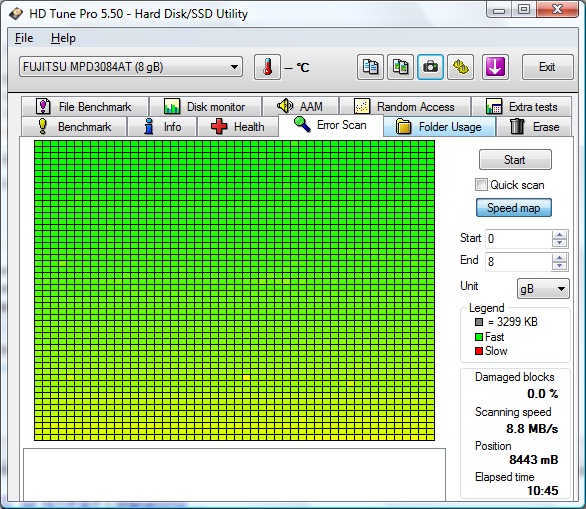Click the Exit button
The height and width of the screenshot is (509, 586).
(x=548, y=67)
